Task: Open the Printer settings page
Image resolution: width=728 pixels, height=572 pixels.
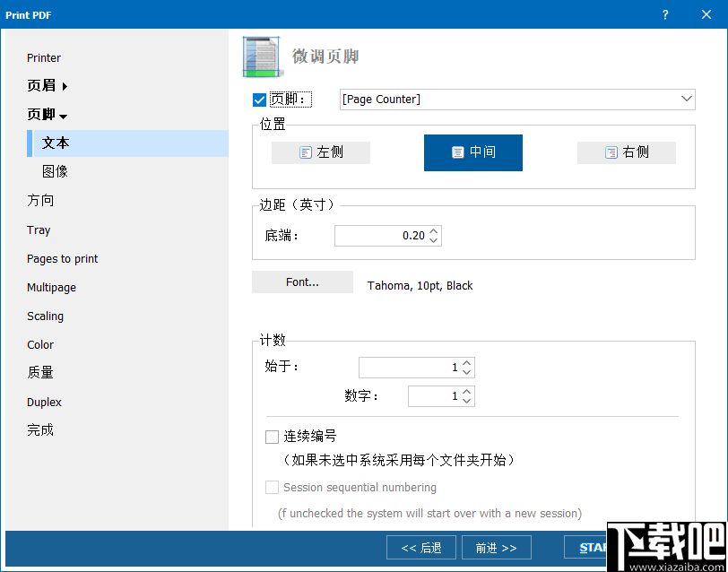Action: pyautogui.click(x=44, y=57)
